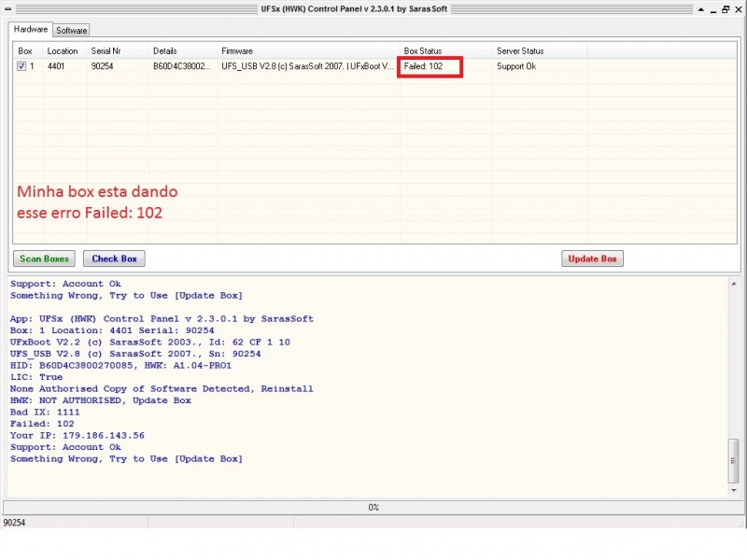
Task: Click log line Your IP: 179.186.143.56
Action: 78,435
